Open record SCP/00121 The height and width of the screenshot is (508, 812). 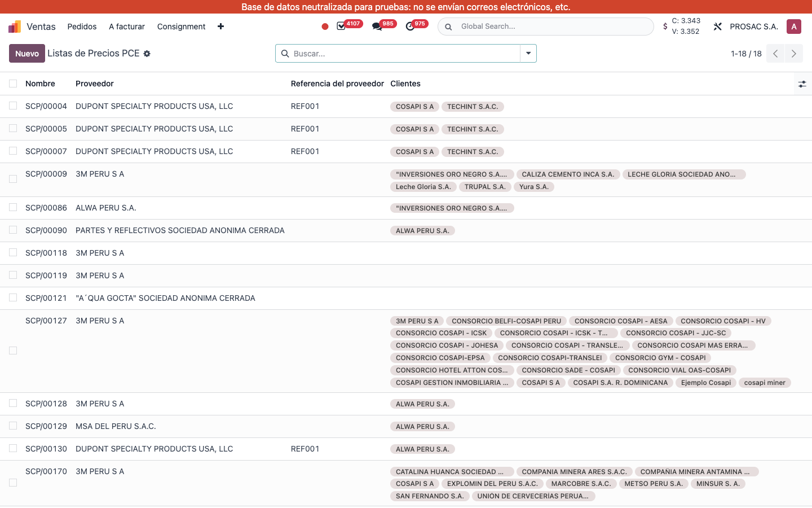coord(46,298)
